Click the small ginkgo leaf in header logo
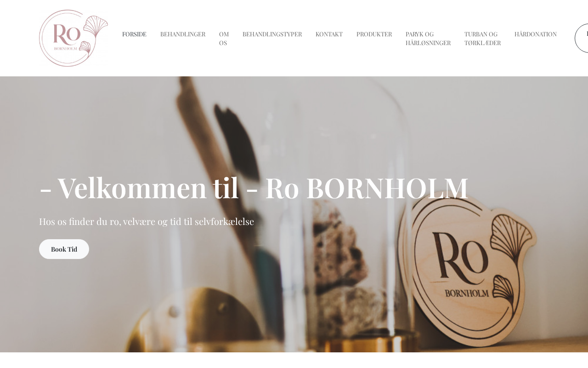Screen dimensions: 588x368 [x=85, y=47]
